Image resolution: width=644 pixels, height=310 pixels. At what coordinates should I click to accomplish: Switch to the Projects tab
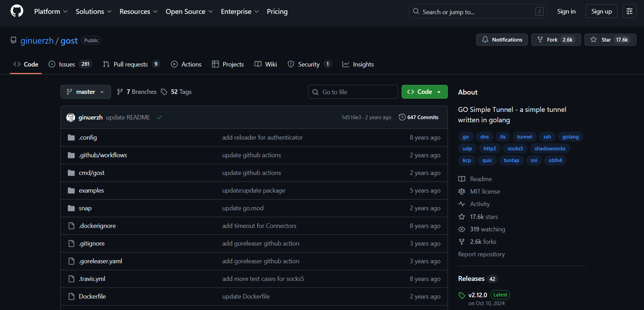[x=228, y=64]
